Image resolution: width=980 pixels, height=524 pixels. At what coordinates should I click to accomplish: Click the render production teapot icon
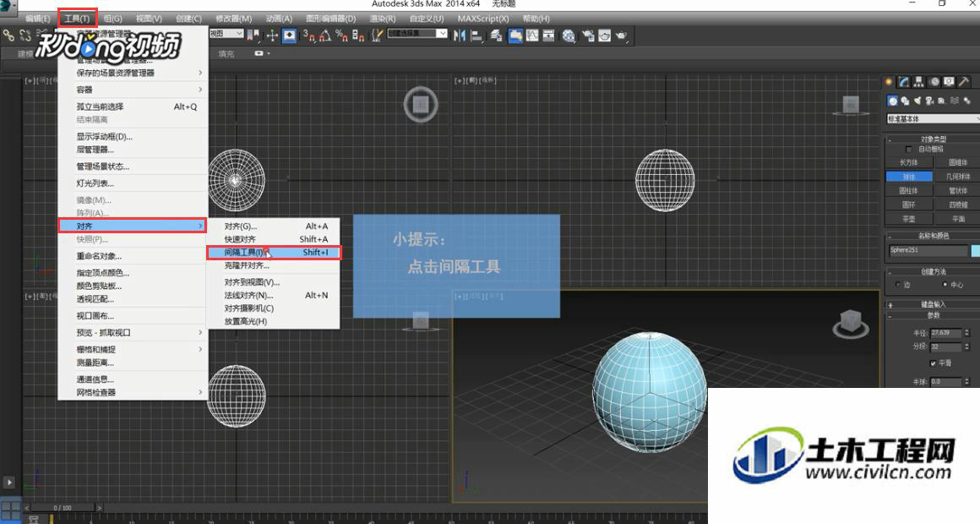coord(621,35)
